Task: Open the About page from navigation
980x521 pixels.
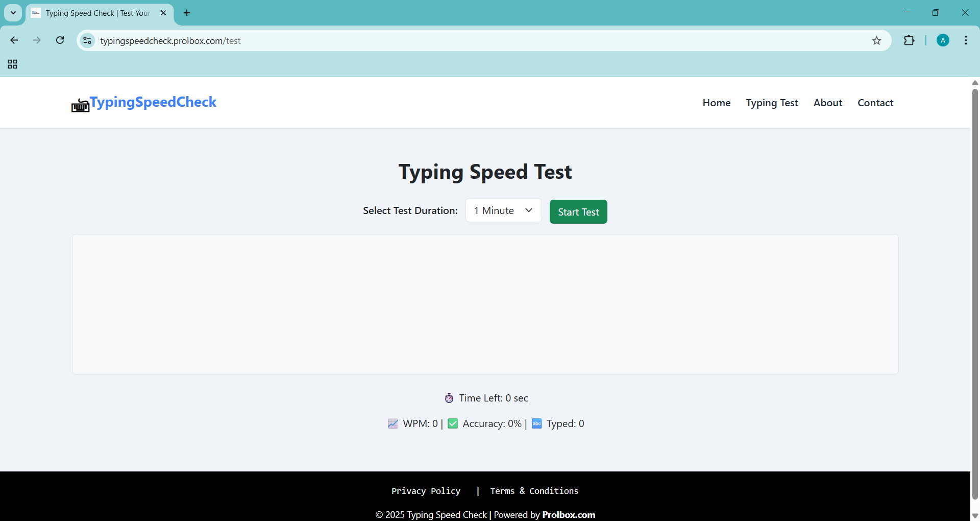Action: coord(827,103)
